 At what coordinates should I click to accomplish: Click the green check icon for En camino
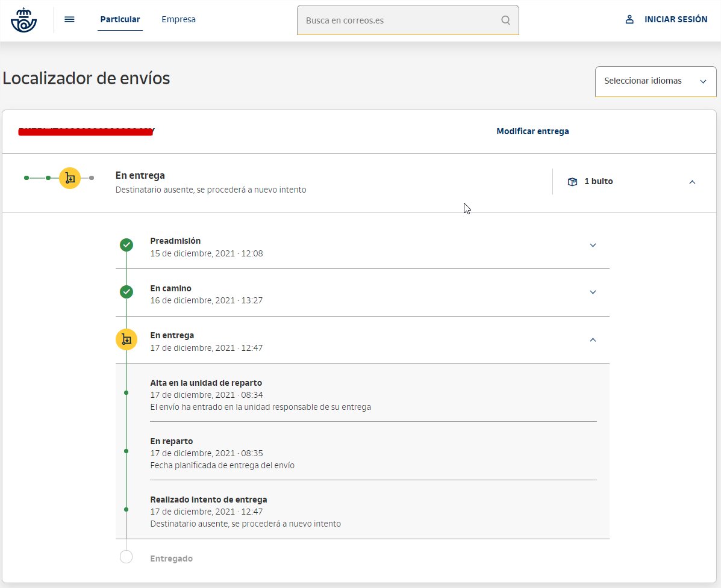pos(126,292)
